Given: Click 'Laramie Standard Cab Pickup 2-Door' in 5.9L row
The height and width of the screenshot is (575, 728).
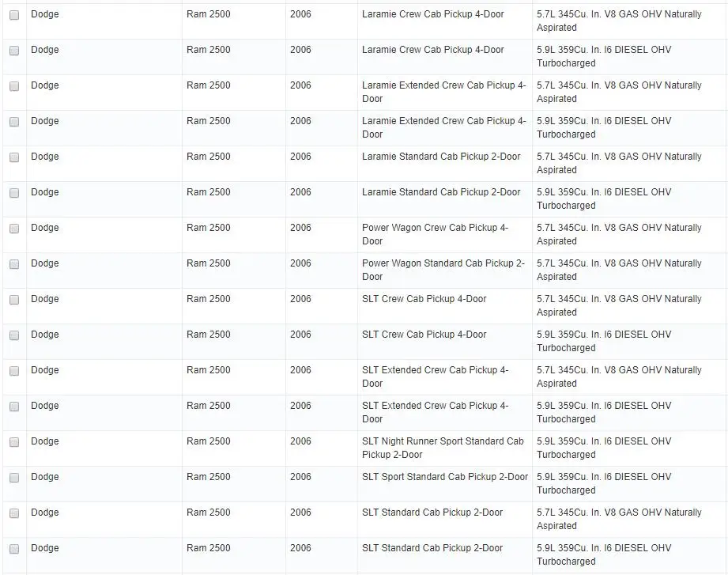Looking at the screenshot, I should pos(441,192).
